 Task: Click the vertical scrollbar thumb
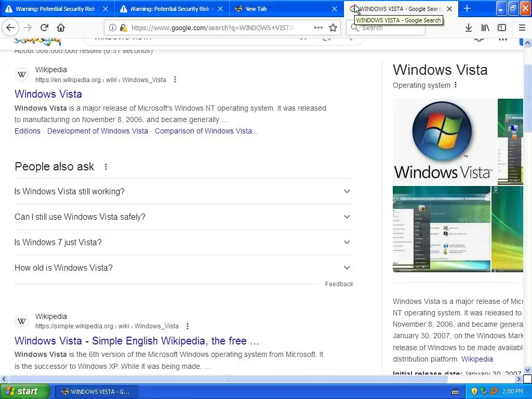527,98
